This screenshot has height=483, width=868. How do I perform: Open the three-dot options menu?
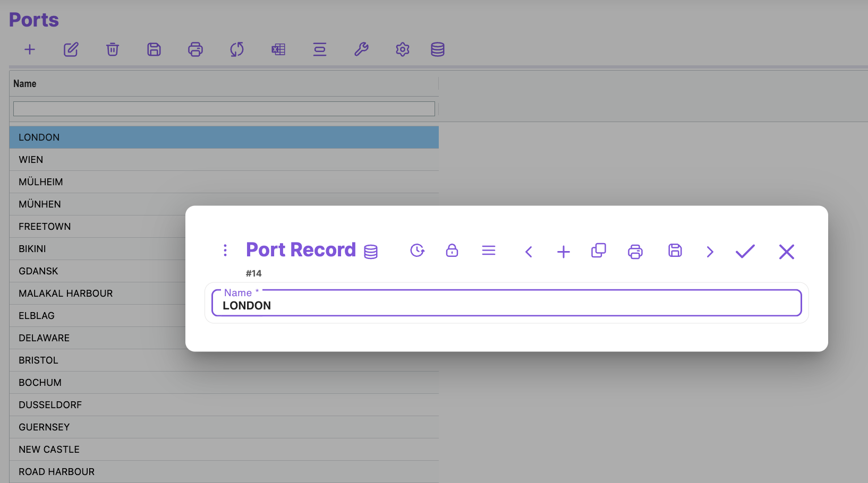point(225,251)
